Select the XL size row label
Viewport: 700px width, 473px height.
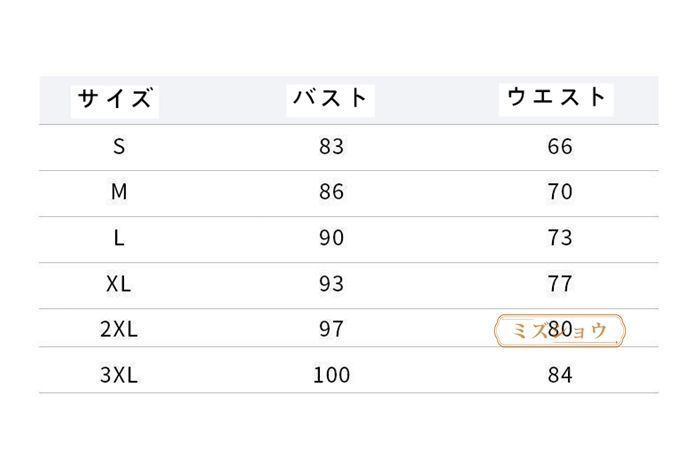(x=119, y=284)
